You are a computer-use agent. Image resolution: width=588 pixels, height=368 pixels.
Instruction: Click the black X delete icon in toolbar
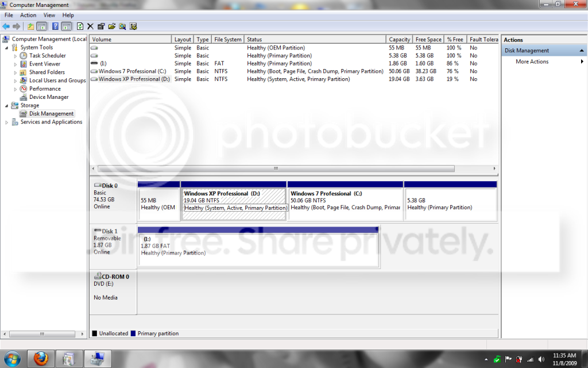pyautogui.click(x=90, y=26)
